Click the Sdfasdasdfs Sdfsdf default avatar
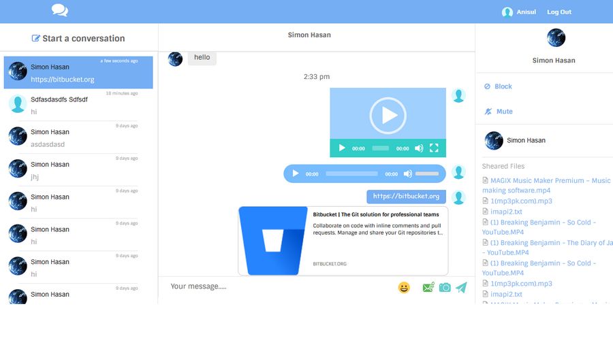The width and height of the screenshot is (613, 364). [18, 103]
